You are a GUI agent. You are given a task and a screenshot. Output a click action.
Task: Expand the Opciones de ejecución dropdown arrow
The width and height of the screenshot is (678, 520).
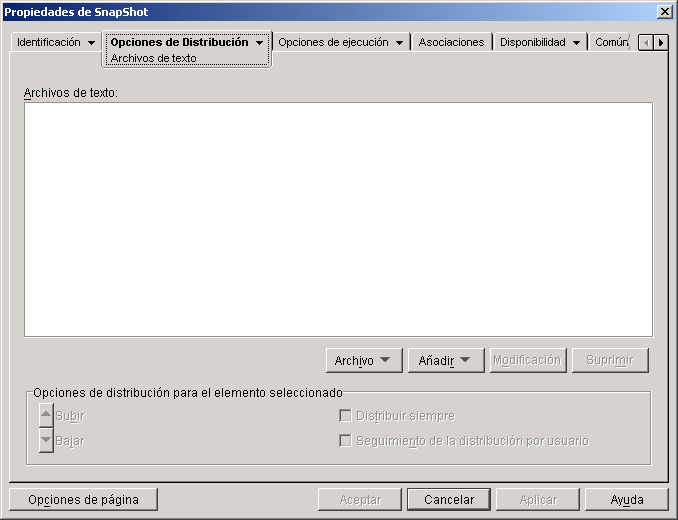click(400, 43)
